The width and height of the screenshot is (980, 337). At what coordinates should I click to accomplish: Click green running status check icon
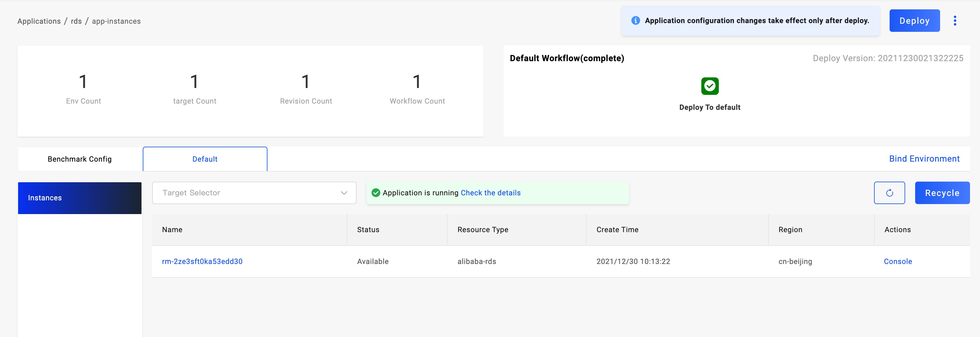376,193
